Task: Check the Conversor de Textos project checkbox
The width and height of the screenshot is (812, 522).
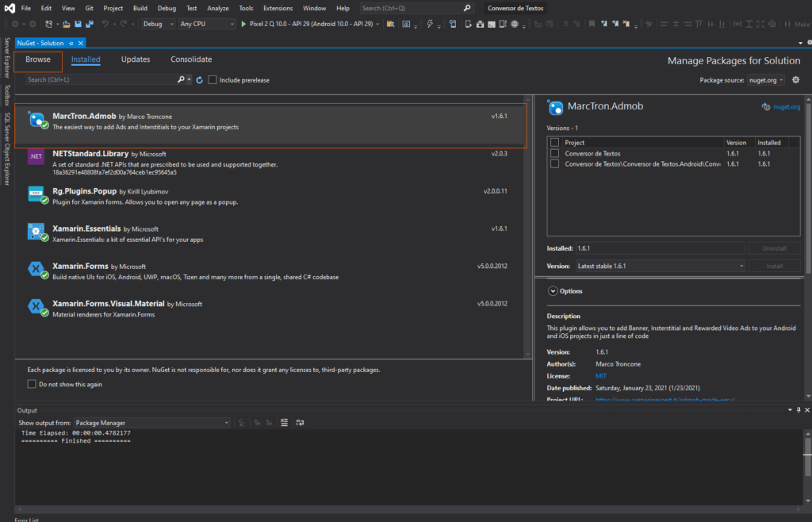Action: pos(554,153)
